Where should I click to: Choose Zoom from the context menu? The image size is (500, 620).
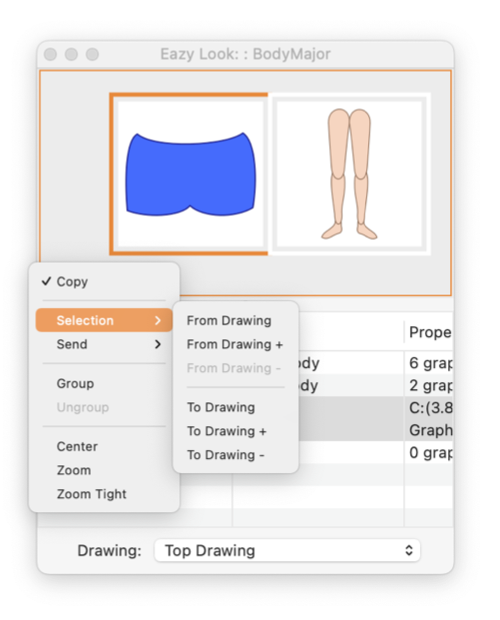tap(104, 470)
